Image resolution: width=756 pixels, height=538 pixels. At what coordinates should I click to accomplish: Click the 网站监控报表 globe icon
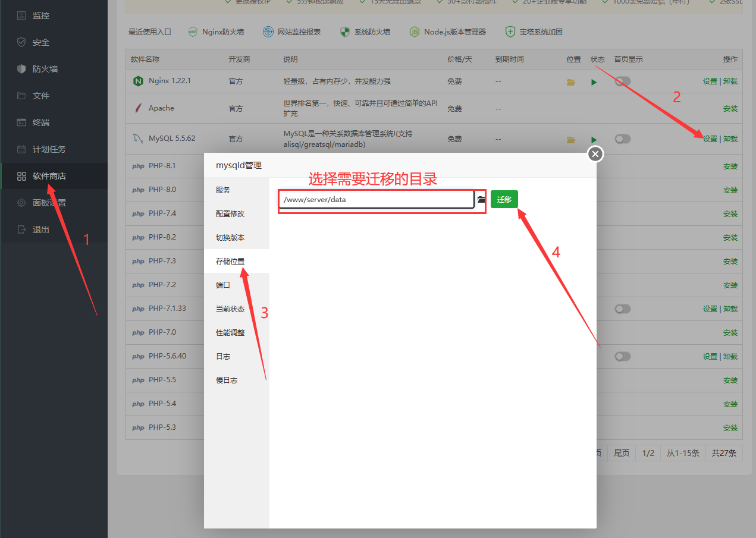click(x=268, y=32)
